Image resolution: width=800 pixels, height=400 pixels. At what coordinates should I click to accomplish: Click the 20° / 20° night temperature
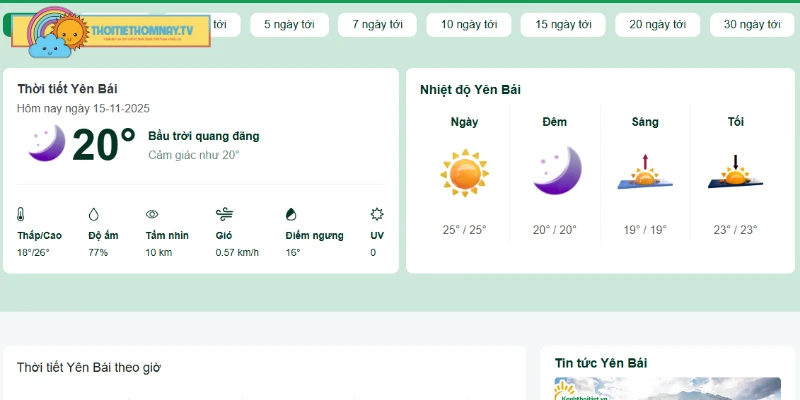555,230
